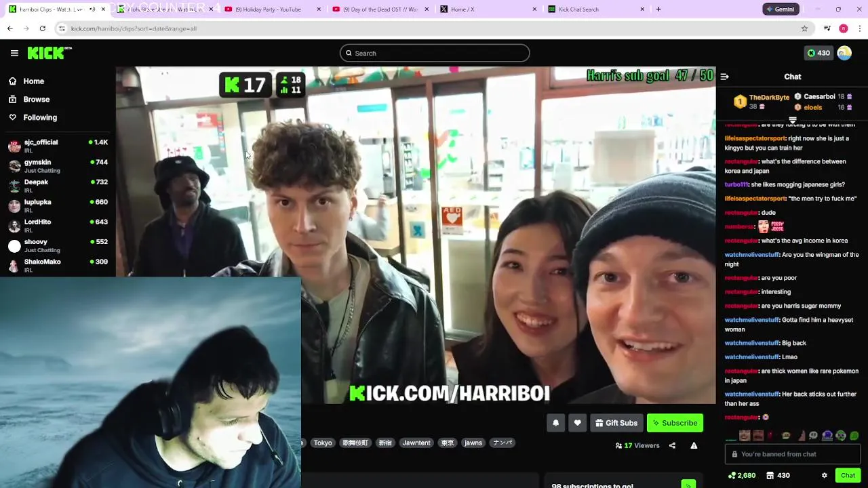Screen dimensions: 868x488
Task: Go back in the browser
Action: 9,28
